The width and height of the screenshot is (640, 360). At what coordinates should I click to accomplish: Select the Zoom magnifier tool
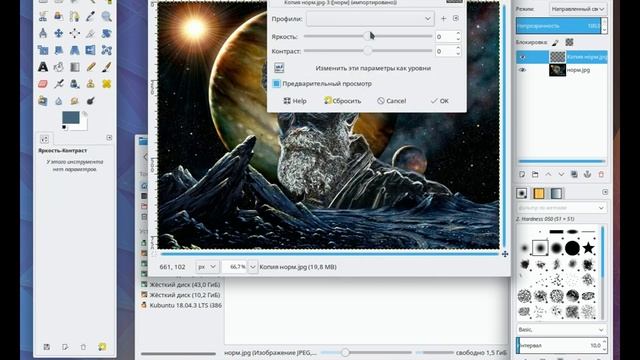click(x=107, y=16)
